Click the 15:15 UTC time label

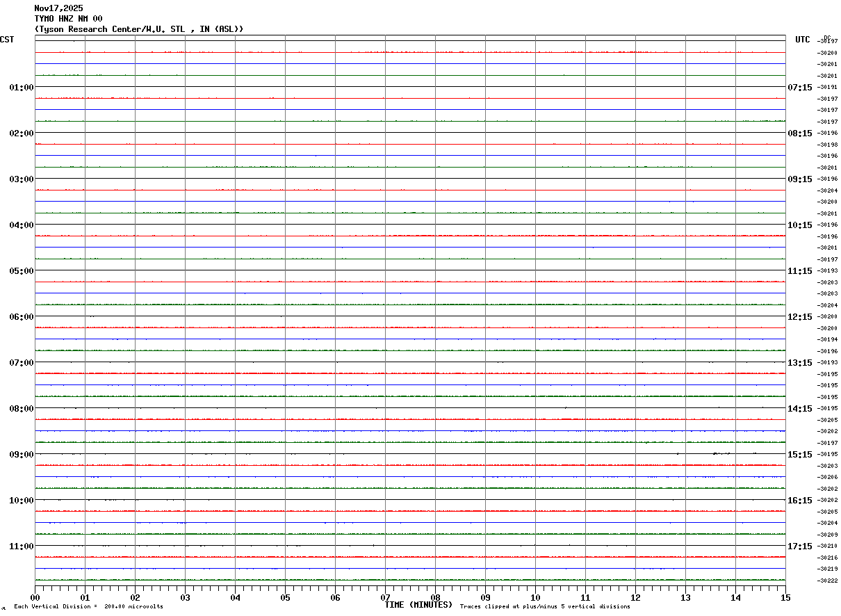(799, 454)
